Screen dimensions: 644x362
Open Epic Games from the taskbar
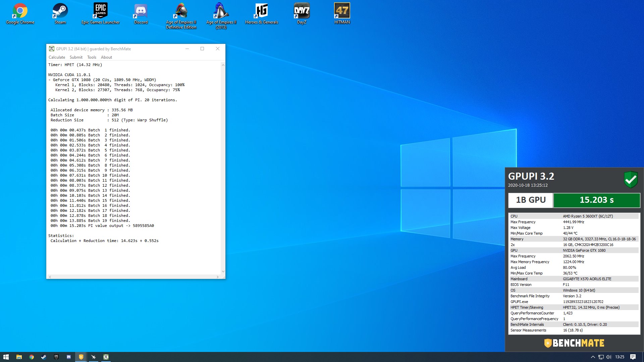56,357
